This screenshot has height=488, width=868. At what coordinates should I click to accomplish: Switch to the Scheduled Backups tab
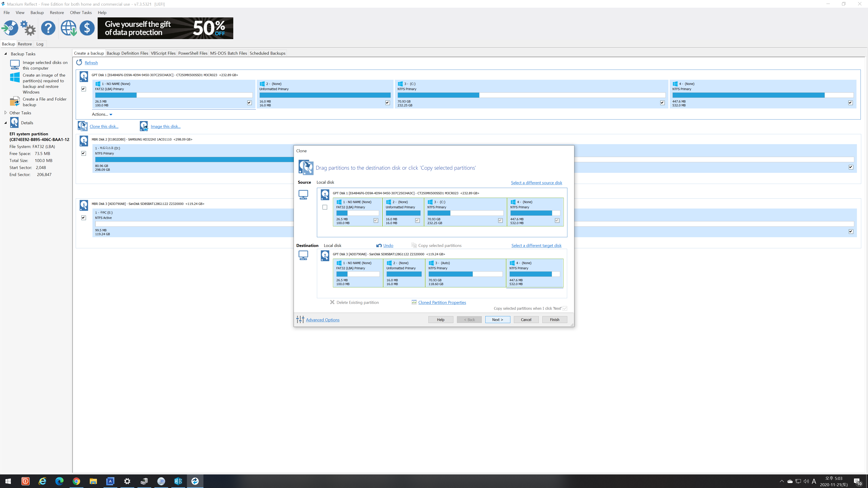267,53
